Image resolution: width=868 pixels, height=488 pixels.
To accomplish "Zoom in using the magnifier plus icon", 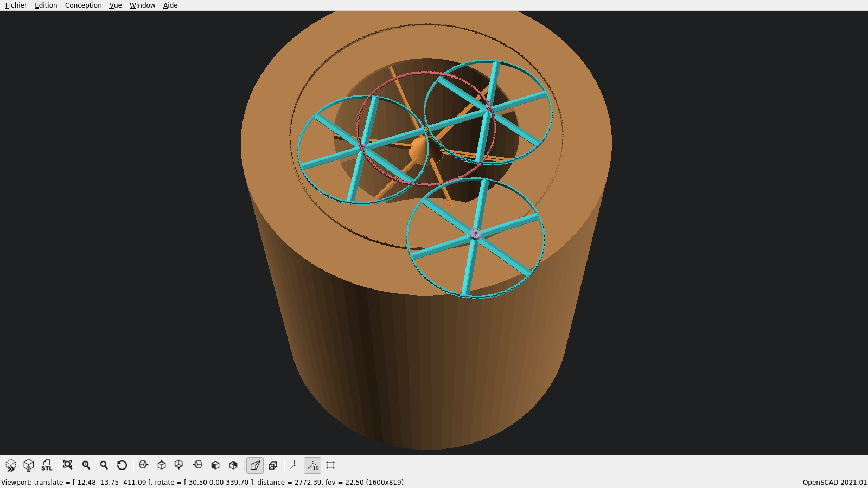I will coord(86,465).
